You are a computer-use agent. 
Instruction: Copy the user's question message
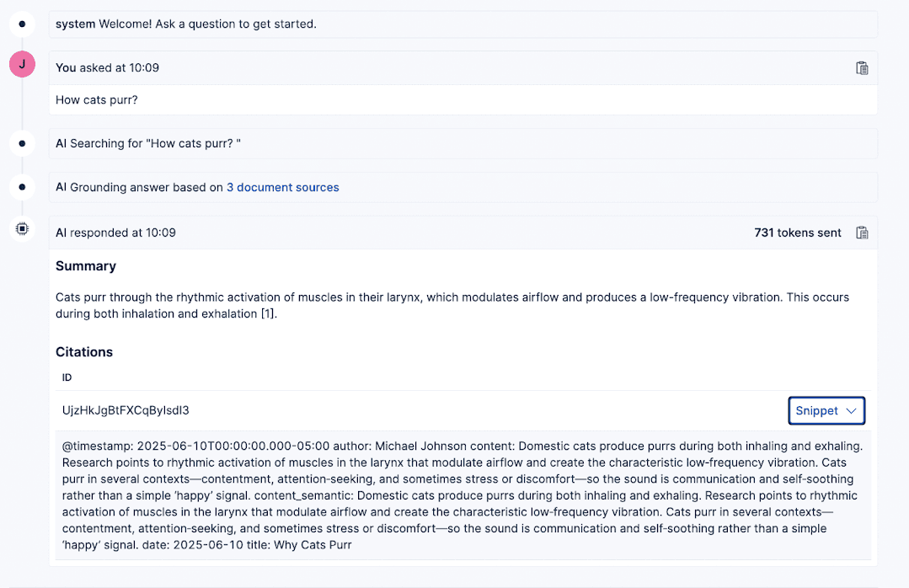862,68
